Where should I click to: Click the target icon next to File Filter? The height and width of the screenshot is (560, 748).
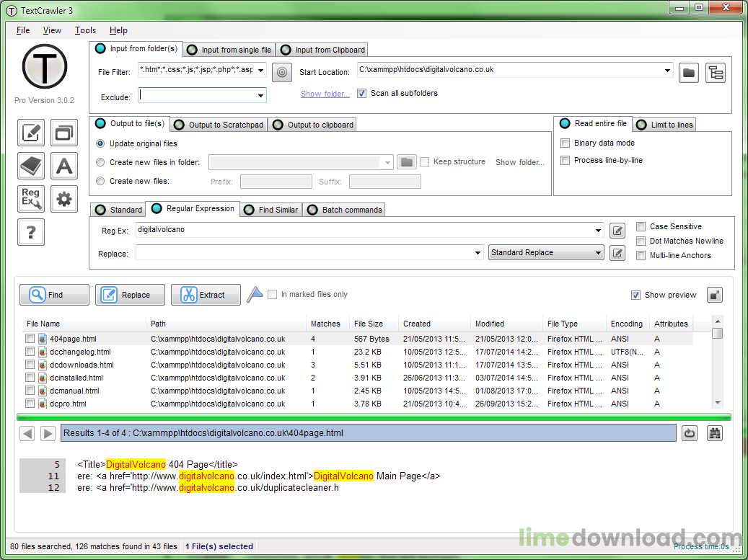282,73
